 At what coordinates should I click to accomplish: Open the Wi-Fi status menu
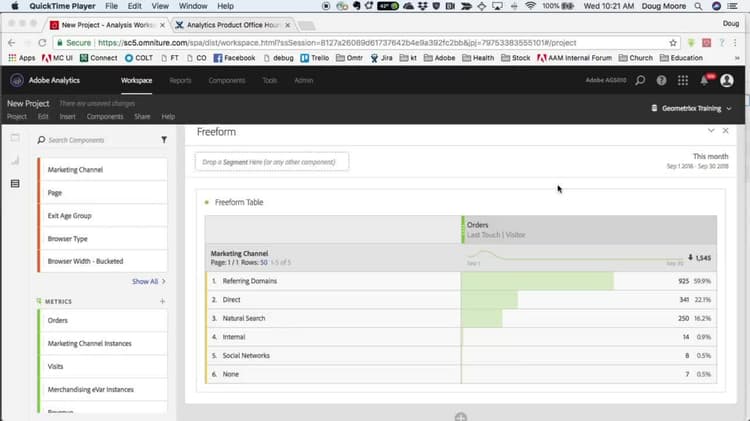(x=530, y=6)
